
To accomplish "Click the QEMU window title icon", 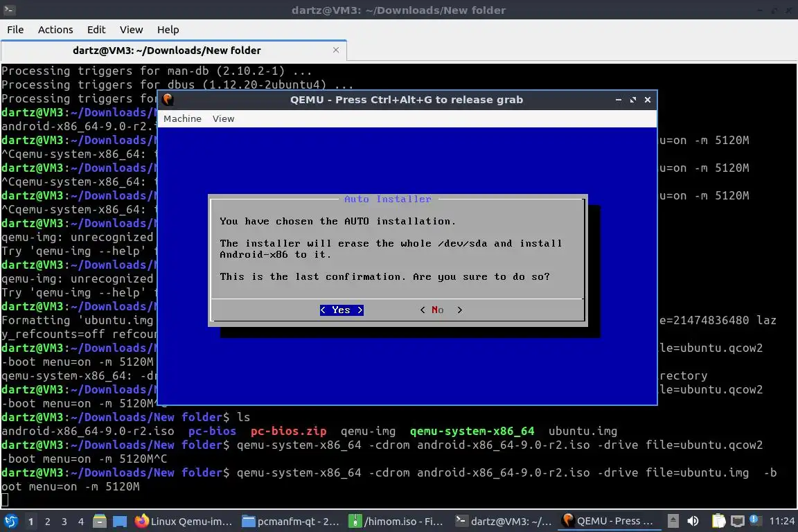I will (x=168, y=100).
